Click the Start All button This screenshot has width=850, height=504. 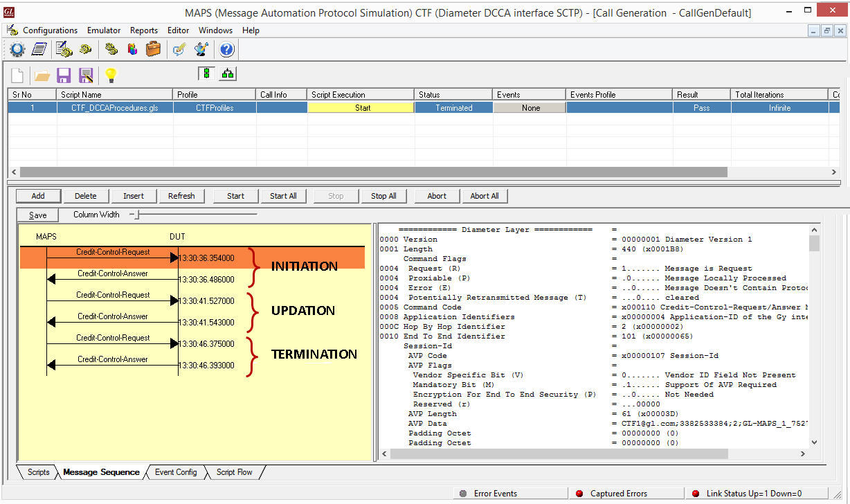coord(283,196)
